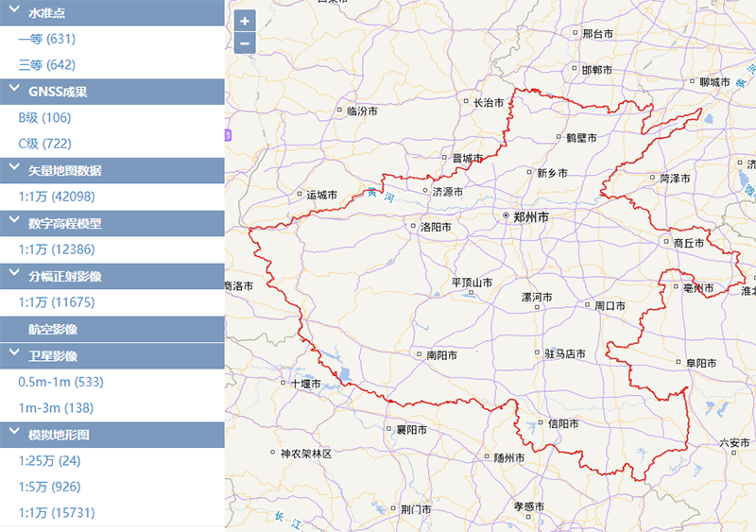Collapse the 卫星影像 section chevron
Screen dimensions: 756x532
(14, 356)
